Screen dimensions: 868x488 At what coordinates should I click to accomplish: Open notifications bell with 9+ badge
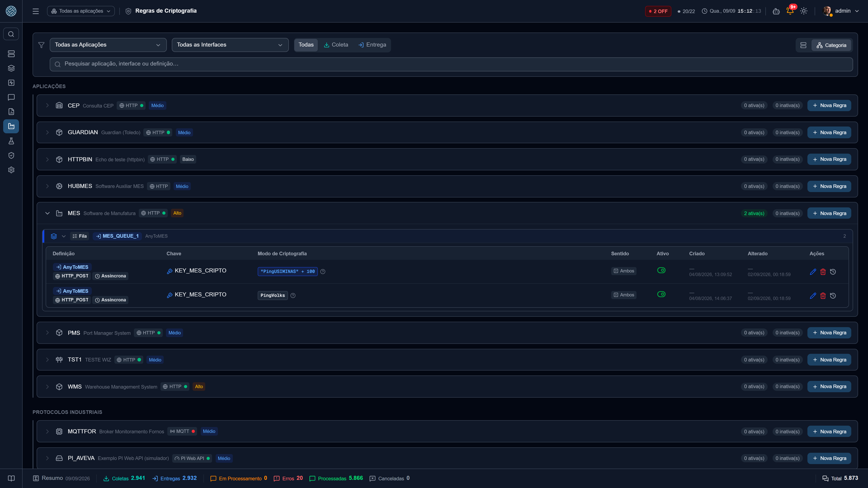click(790, 11)
